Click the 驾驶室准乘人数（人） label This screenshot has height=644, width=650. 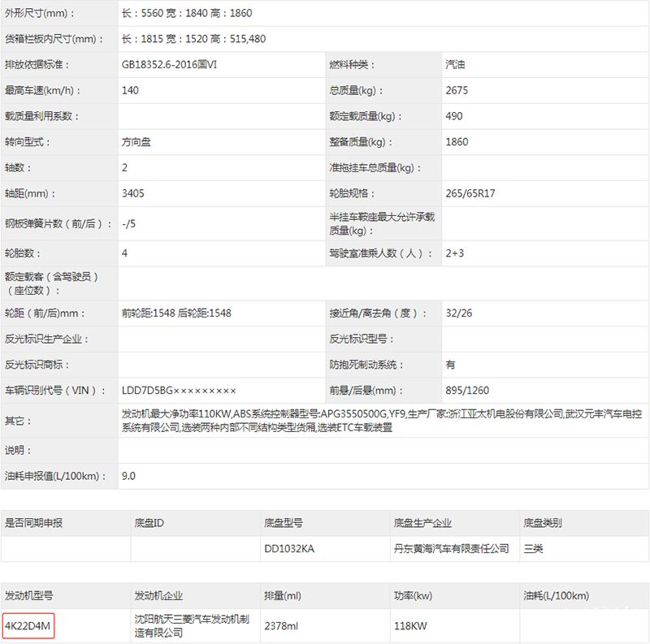click(x=381, y=253)
